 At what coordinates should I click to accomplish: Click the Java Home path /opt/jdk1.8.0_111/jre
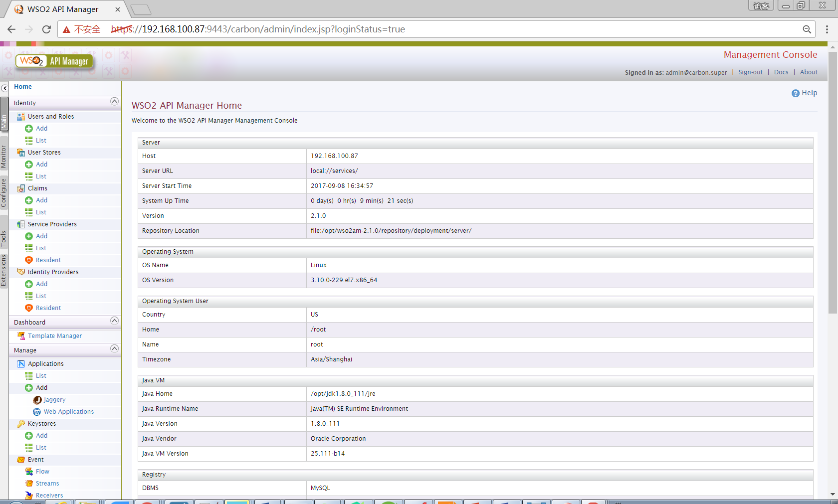coord(343,394)
